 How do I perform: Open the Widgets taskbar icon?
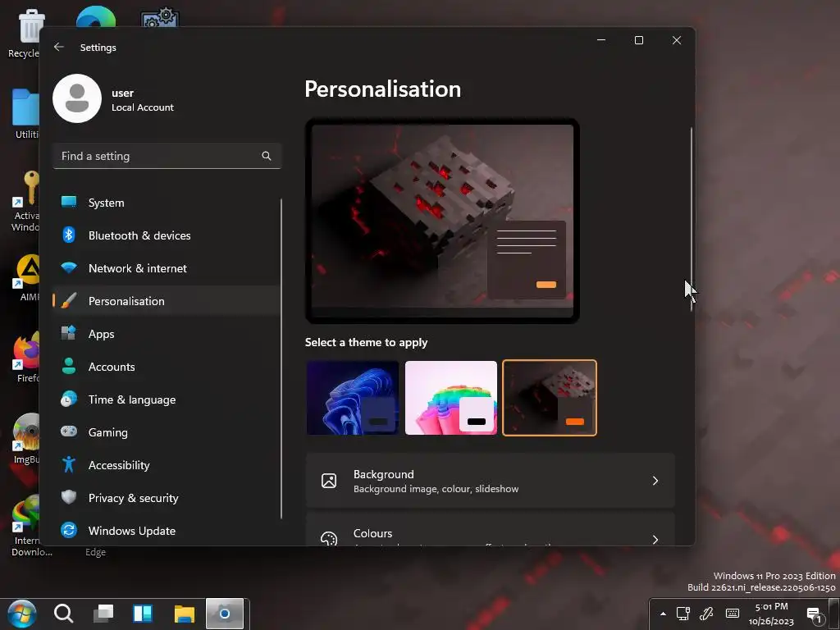[x=143, y=614]
